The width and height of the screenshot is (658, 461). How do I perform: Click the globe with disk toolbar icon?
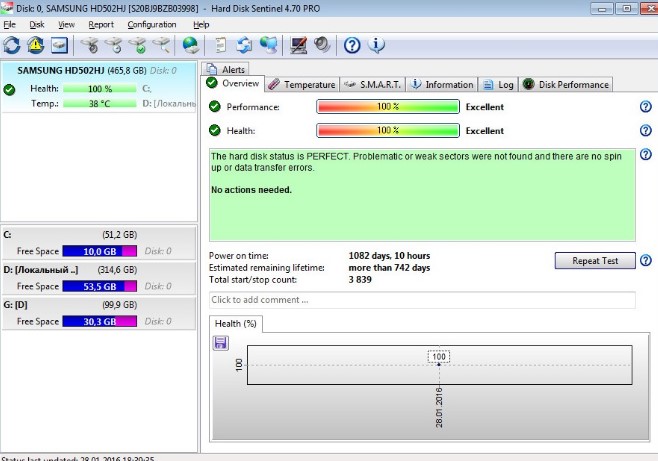(191, 45)
